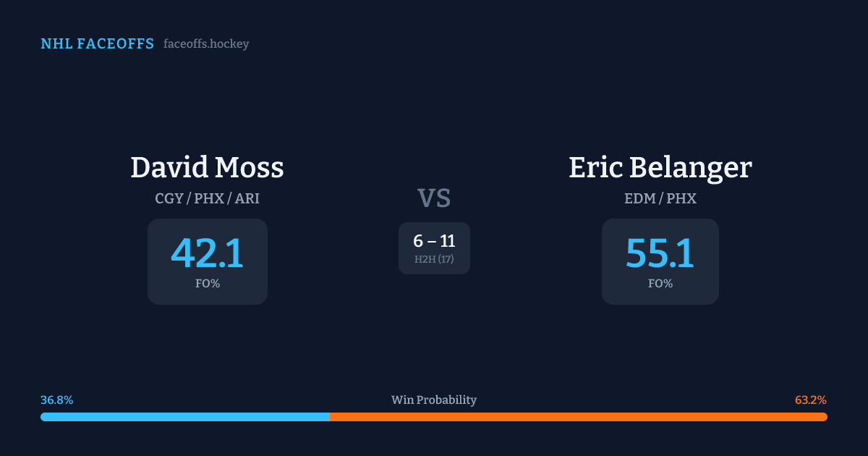868x456 pixels.
Task: Click the FO% label under 42.1
Action: coord(207,284)
